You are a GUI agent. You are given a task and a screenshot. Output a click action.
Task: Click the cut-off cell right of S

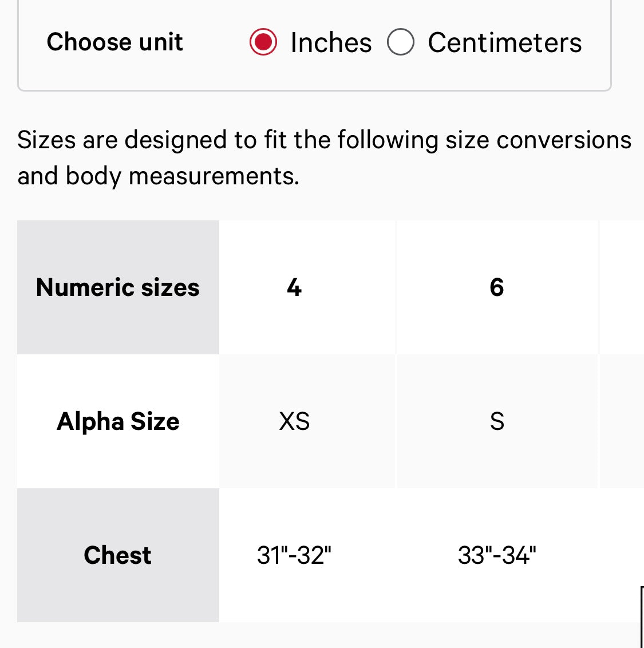pyautogui.click(x=622, y=421)
